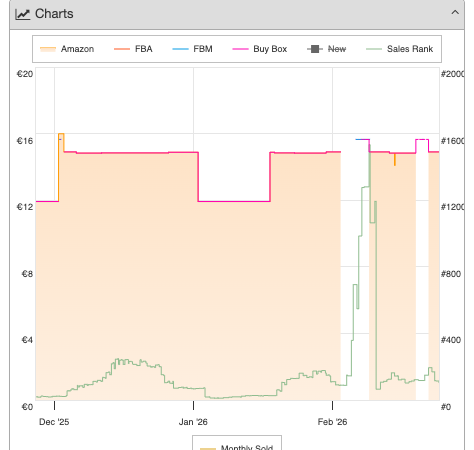Click the FBA orange-red legend line
Image resolution: width=474 pixels, height=450 pixels.
122,49
